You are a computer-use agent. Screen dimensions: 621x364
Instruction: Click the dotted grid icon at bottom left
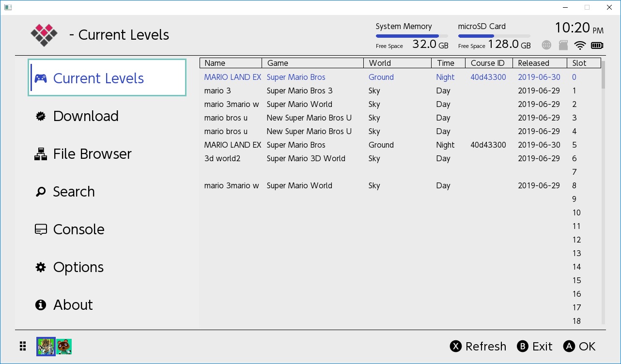tap(23, 346)
